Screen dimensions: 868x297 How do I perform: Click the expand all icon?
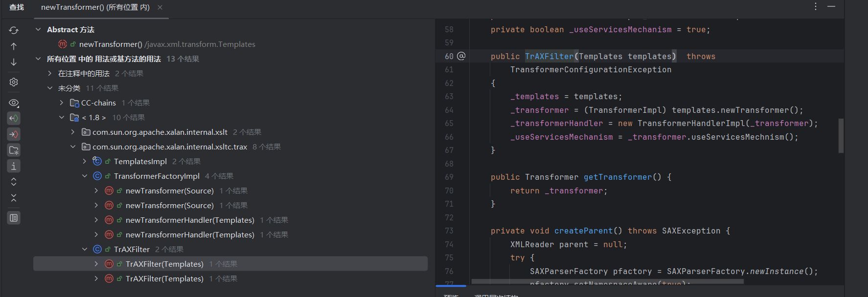pyautogui.click(x=14, y=182)
